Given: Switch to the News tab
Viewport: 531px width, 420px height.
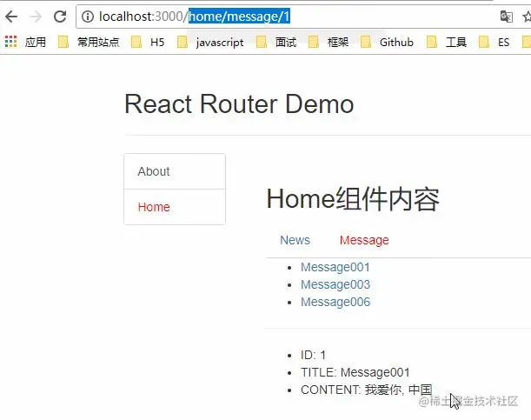Looking at the screenshot, I should click(x=295, y=240).
